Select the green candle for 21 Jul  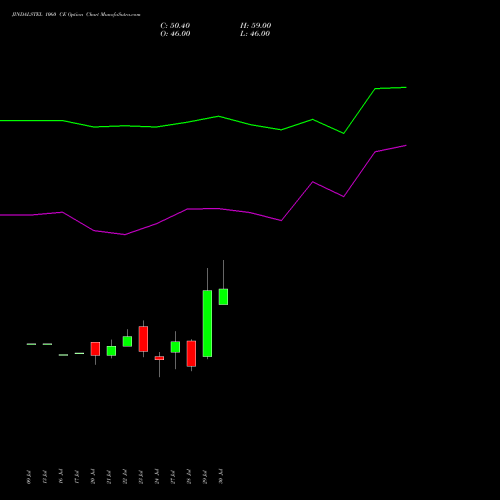(x=111, y=351)
